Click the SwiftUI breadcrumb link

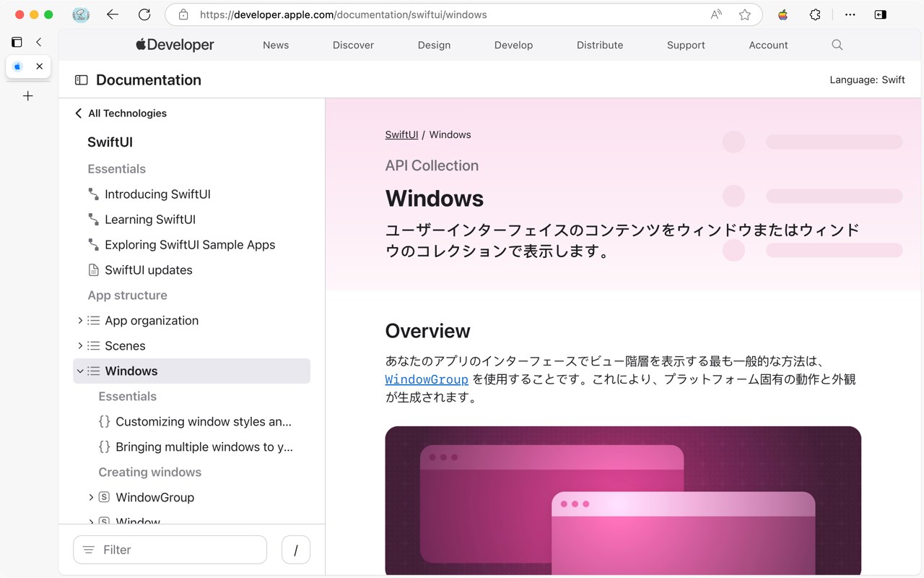tap(401, 134)
